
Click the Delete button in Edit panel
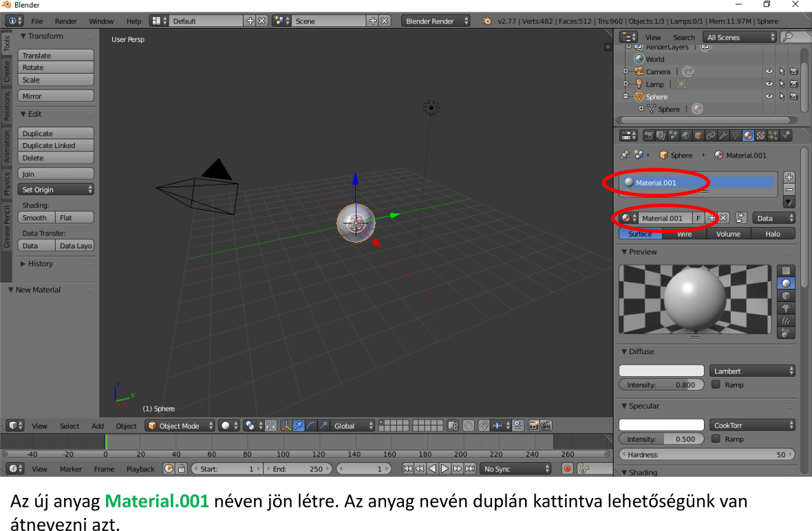pyautogui.click(x=56, y=158)
